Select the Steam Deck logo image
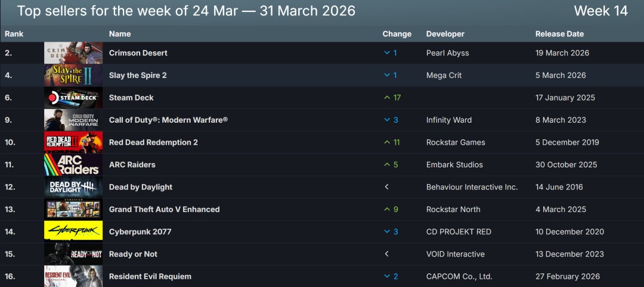This screenshot has width=644, height=287. (73, 98)
